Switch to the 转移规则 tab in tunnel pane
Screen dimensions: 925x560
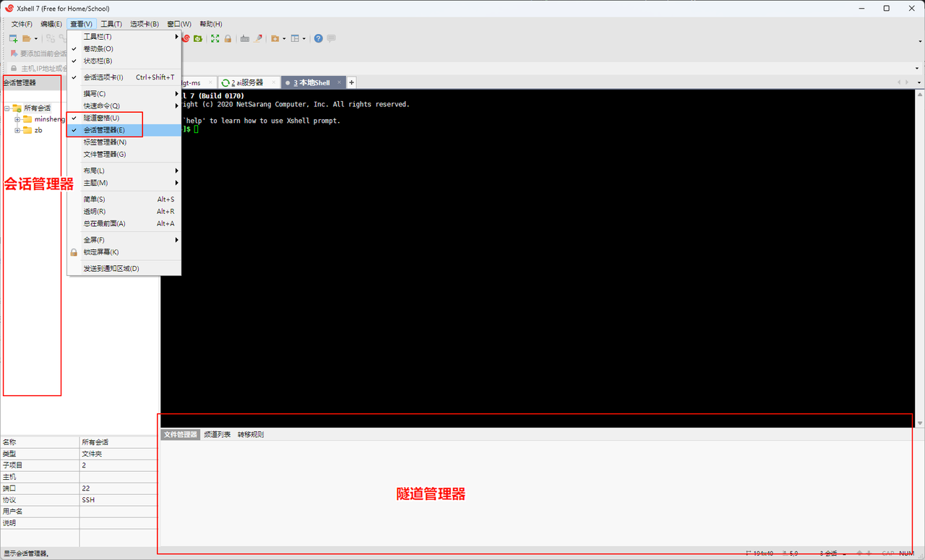(251, 434)
